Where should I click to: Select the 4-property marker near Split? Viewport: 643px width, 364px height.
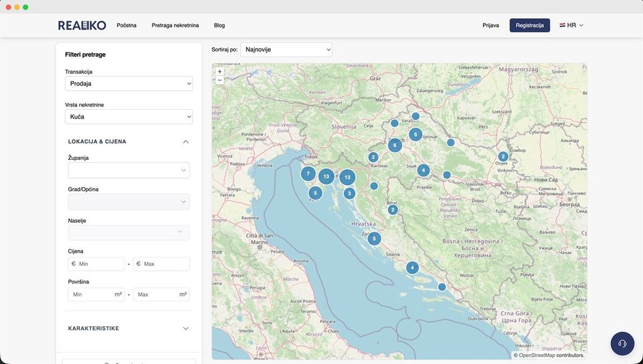pos(412,267)
